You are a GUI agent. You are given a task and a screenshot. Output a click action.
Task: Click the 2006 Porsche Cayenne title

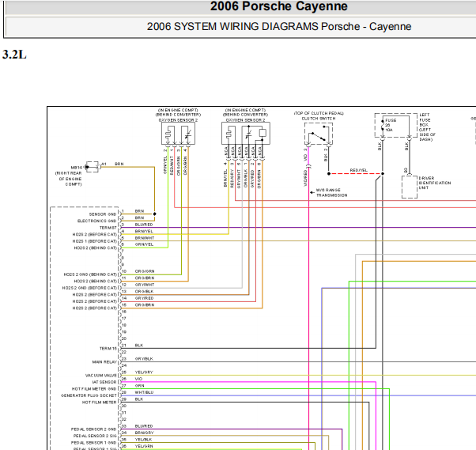tap(278, 6)
